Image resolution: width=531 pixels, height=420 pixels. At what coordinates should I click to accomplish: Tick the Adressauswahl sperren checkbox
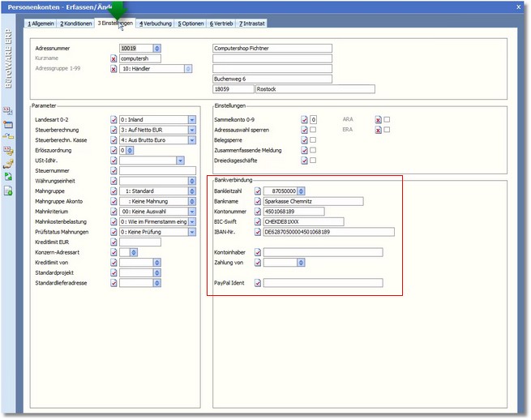tap(313, 130)
